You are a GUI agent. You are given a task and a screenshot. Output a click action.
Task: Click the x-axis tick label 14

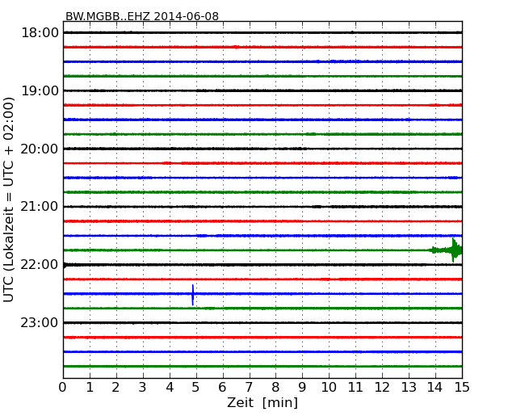pos(435,388)
